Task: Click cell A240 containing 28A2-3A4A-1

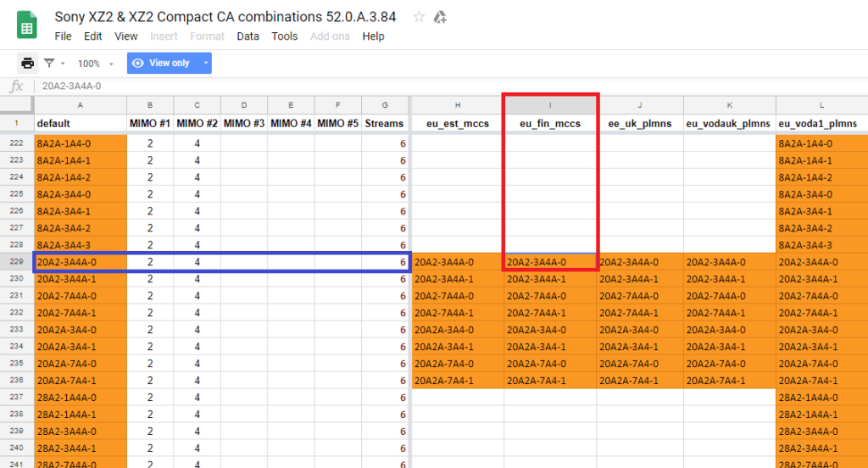Action: (x=81, y=448)
